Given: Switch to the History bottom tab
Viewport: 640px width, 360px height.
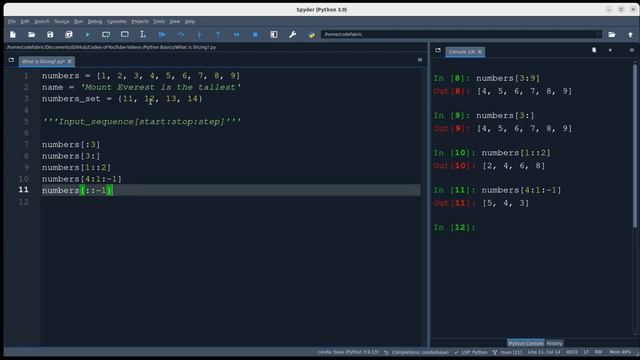Looking at the screenshot, I should pos(554,343).
